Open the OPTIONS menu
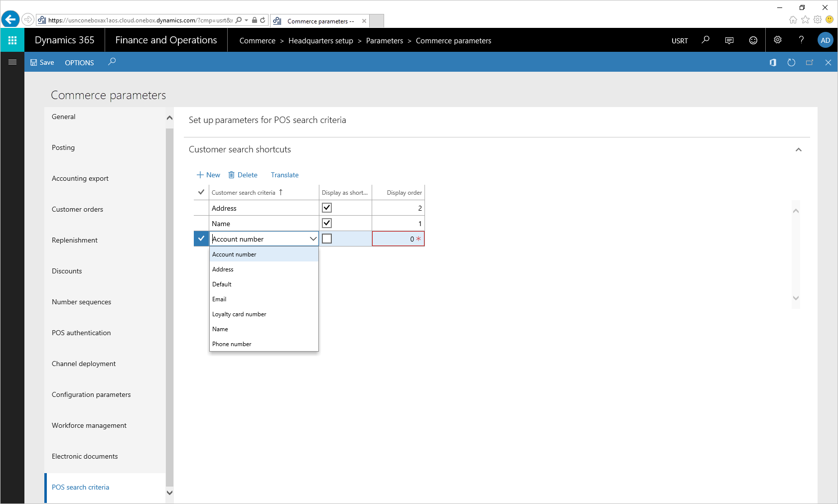838x504 pixels. [79, 62]
